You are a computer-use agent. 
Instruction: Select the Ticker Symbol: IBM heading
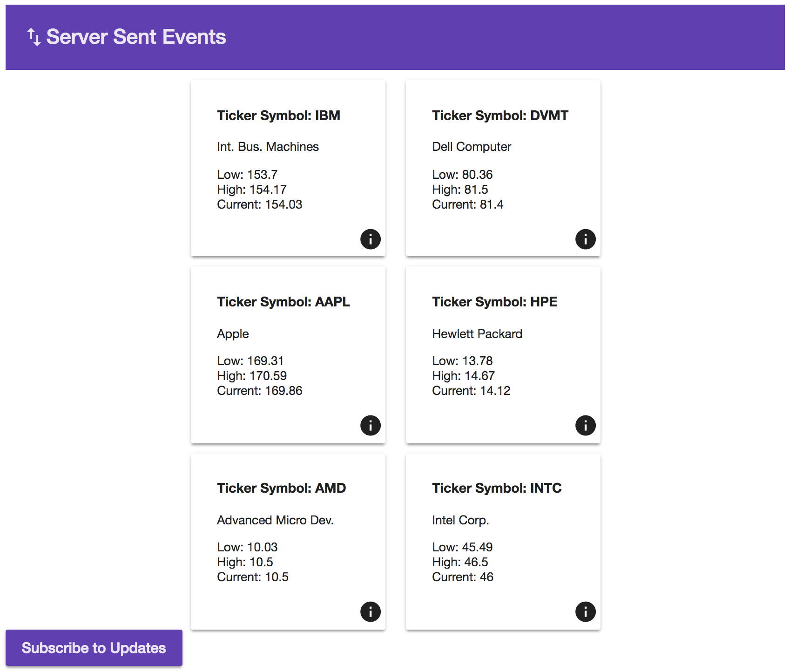pyautogui.click(x=278, y=115)
